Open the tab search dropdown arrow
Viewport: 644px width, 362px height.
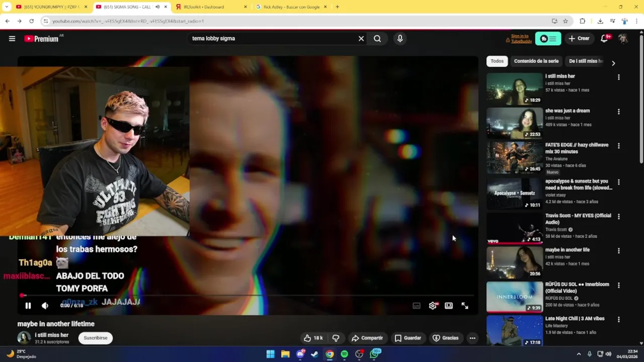point(7,7)
